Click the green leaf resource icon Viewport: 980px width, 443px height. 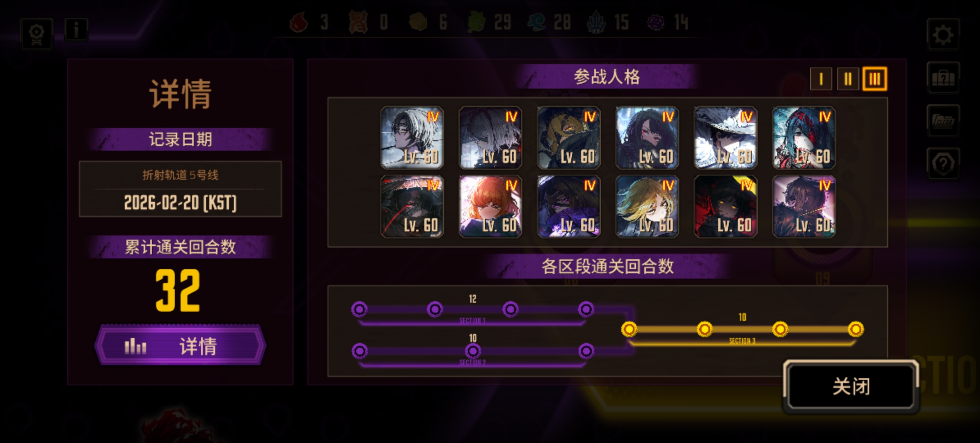tap(477, 23)
